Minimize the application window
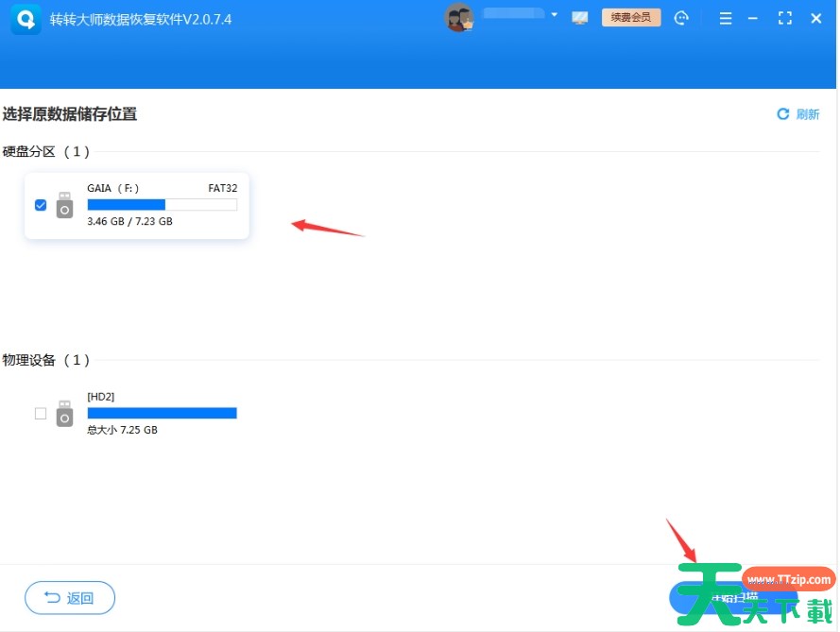Image resolution: width=840 pixels, height=632 pixels. [x=755, y=18]
